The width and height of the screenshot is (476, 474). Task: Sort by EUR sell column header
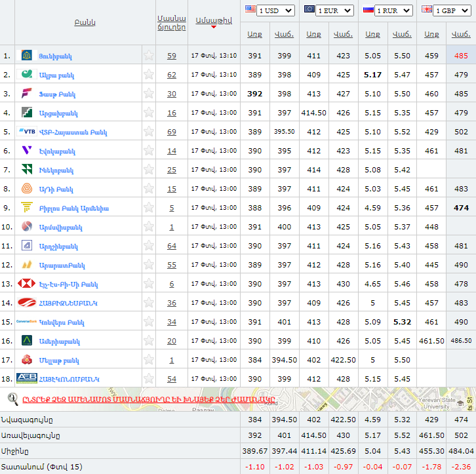343,34
